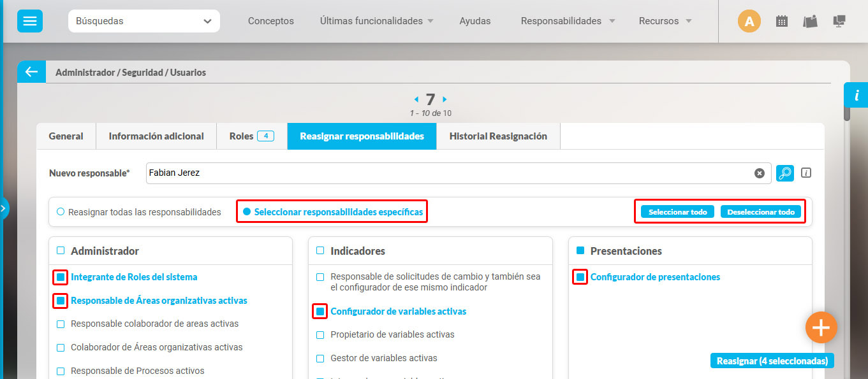This screenshot has height=379, width=868.
Task: Click the monitor icon in the top bar
Action: 839,20
